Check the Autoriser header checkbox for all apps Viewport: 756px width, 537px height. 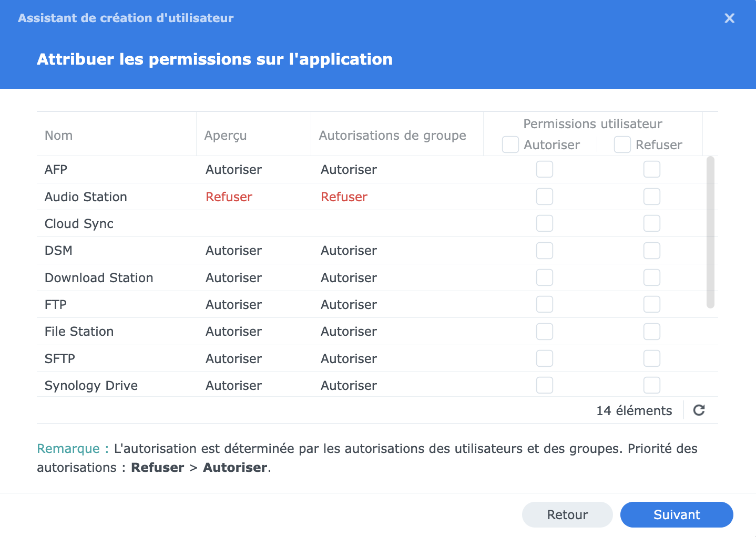click(x=510, y=144)
